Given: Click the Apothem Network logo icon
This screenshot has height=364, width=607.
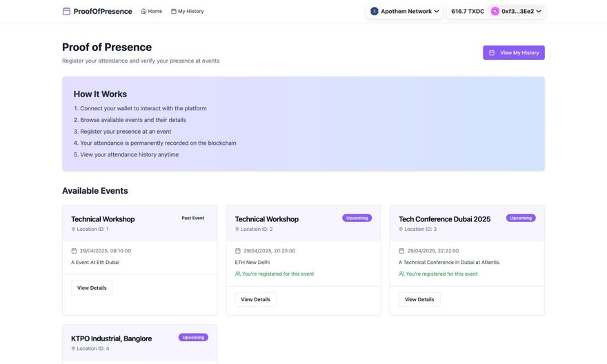Looking at the screenshot, I should pos(375,11).
